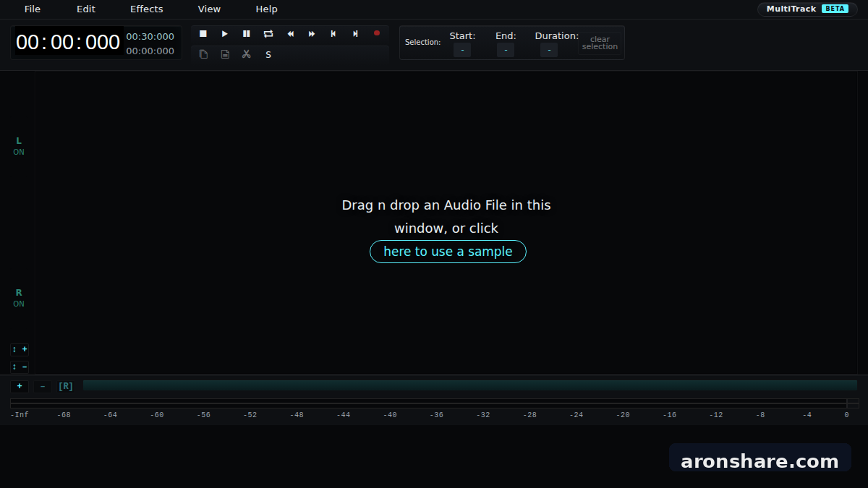This screenshot has height=488, width=868.
Task: Toggle loop playback mode
Action: 268,34
